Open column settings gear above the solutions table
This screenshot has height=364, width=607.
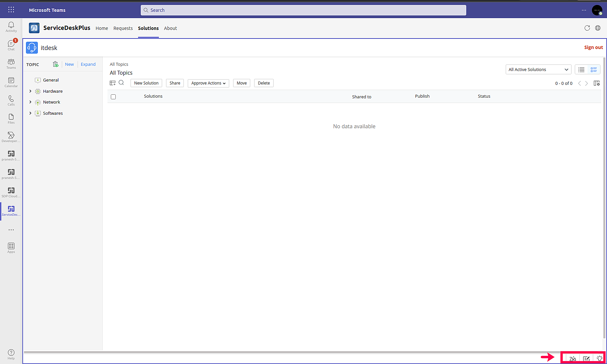[596, 83]
